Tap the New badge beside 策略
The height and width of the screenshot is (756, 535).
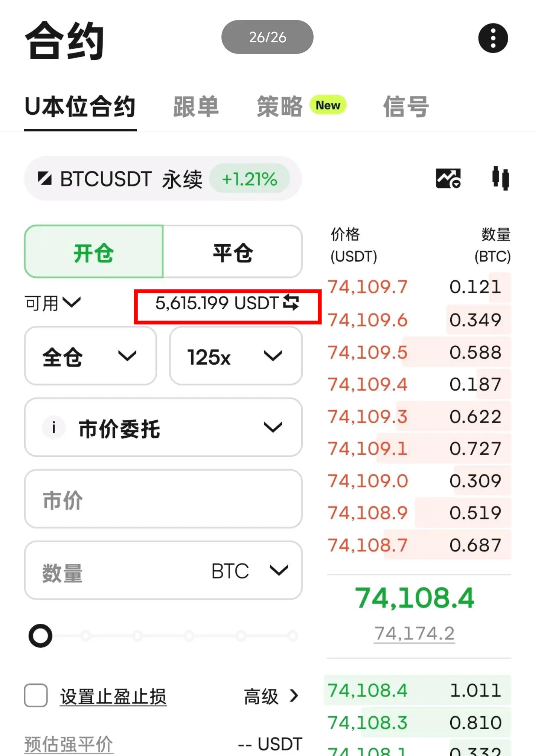tap(328, 105)
